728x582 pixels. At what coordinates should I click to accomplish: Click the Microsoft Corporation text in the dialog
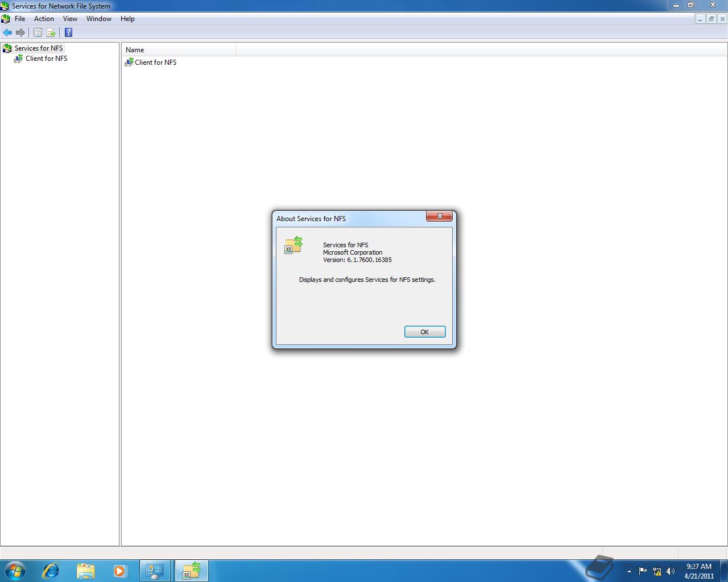[x=353, y=252]
